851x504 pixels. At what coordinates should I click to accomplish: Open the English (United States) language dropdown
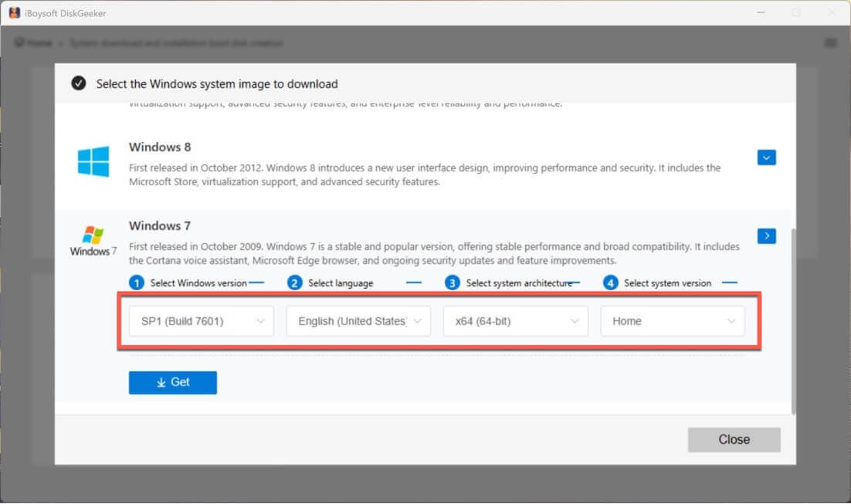point(358,321)
